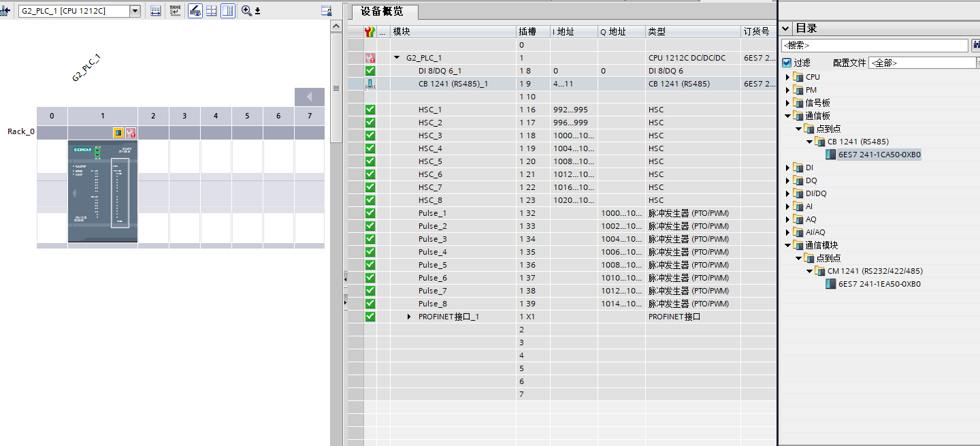Click the yellow module icon on Rack_0

(x=118, y=133)
